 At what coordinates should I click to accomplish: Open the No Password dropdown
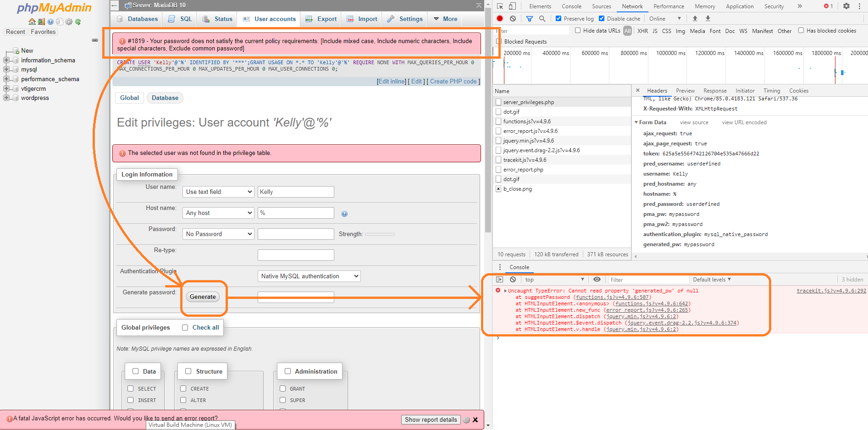[218, 234]
